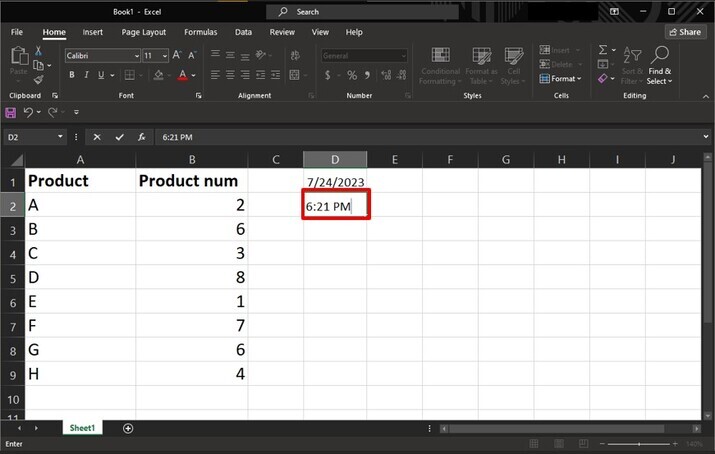Click AutoSum sigma icon

click(603, 50)
